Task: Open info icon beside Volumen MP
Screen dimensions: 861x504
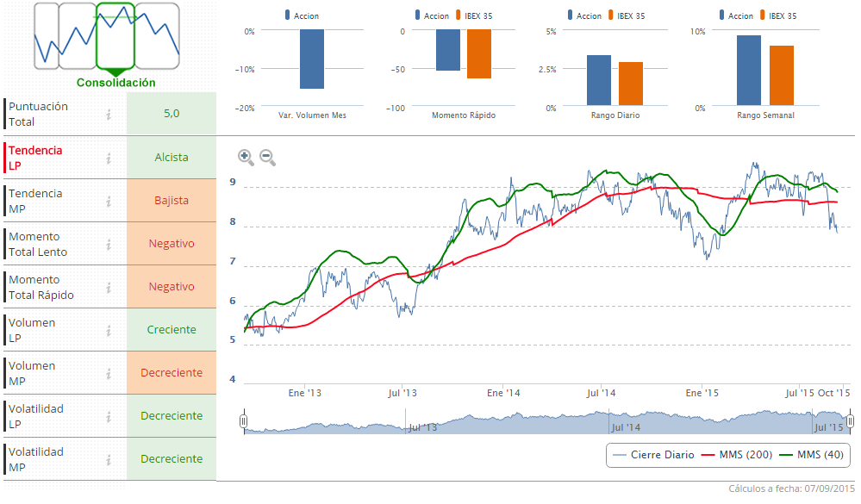Action: point(109,373)
